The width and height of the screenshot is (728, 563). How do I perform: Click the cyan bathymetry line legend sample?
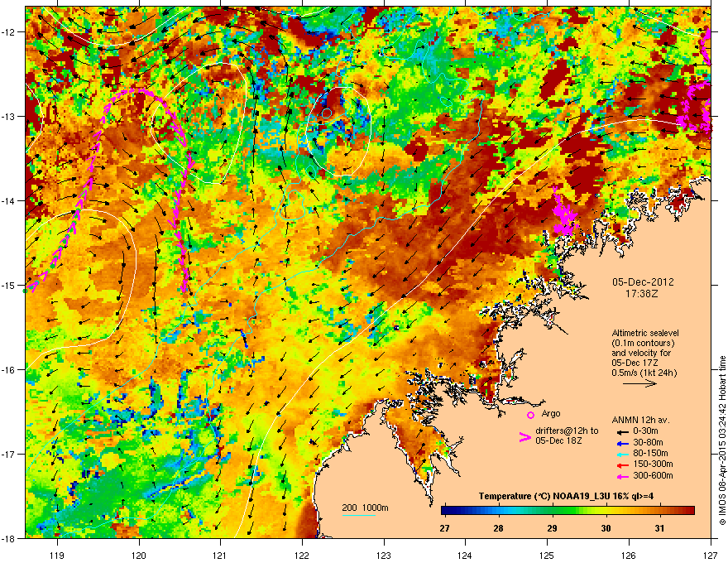(x=358, y=515)
